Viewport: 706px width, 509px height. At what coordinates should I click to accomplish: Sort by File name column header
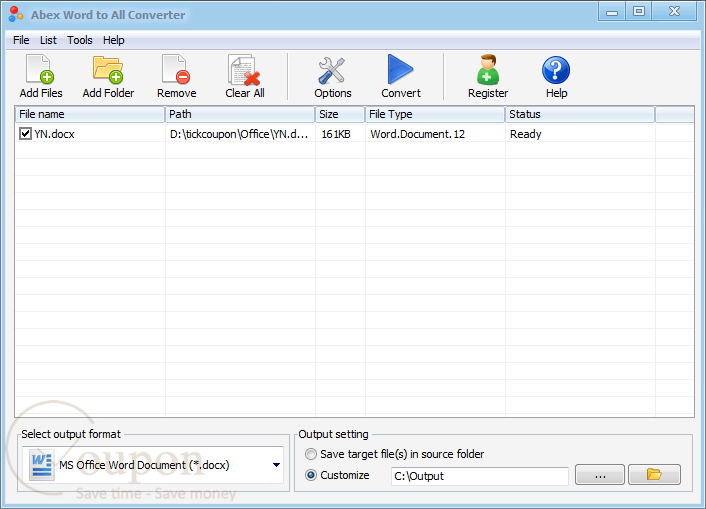pos(90,114)
